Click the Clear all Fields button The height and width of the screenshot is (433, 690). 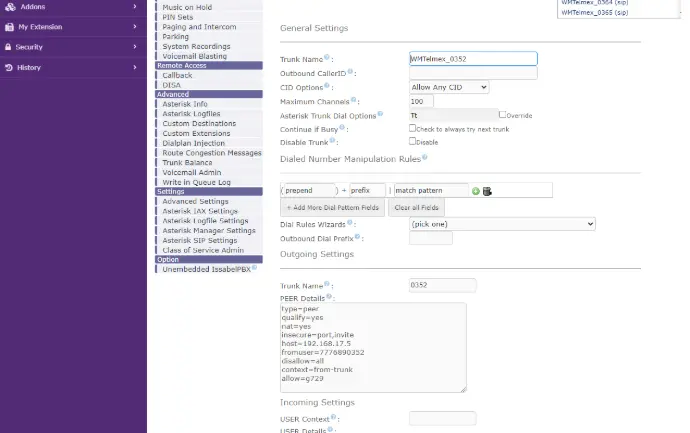416,207
